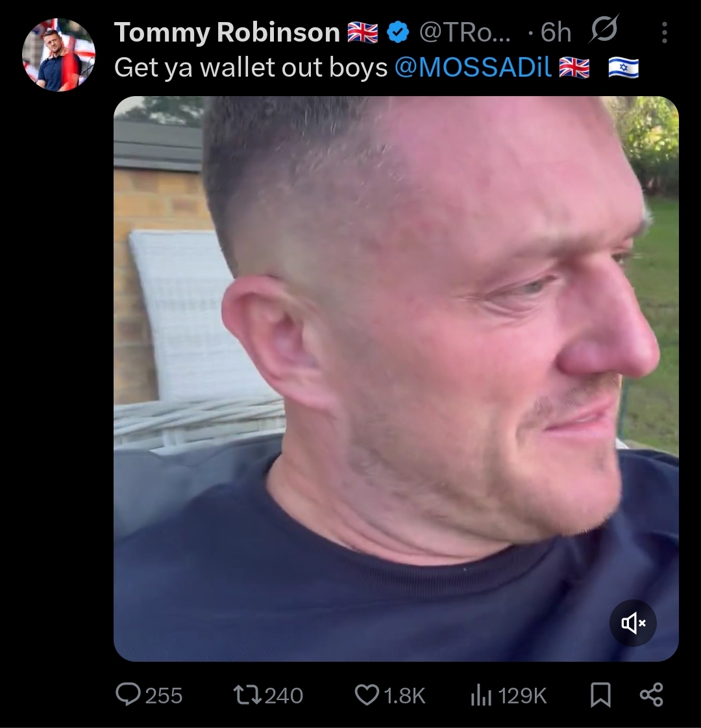
Task: Click the 240 repost count
Action: pyautogui.click(x=284, y=696)
